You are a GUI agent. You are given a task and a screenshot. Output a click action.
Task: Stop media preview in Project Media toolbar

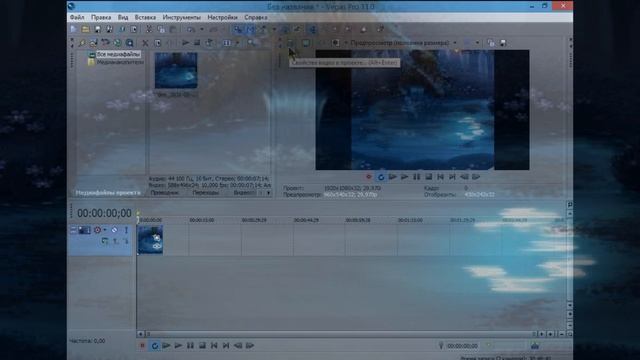pyautogui.click(x=197, y=42)
